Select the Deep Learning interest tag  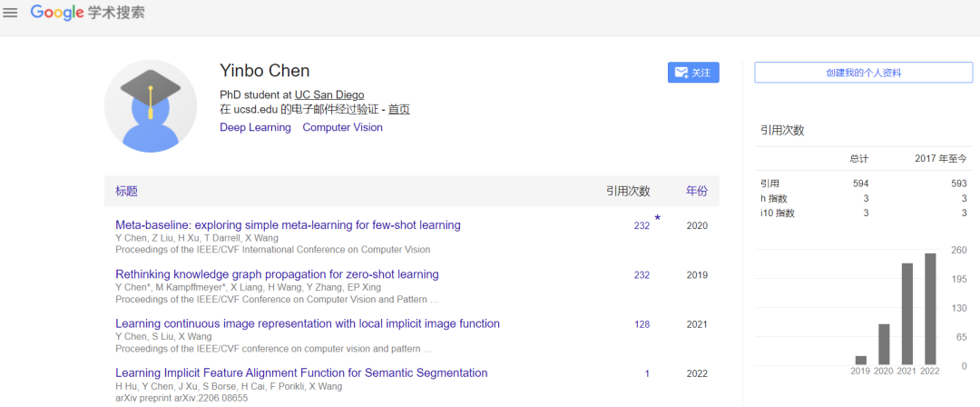pos(255,127)
